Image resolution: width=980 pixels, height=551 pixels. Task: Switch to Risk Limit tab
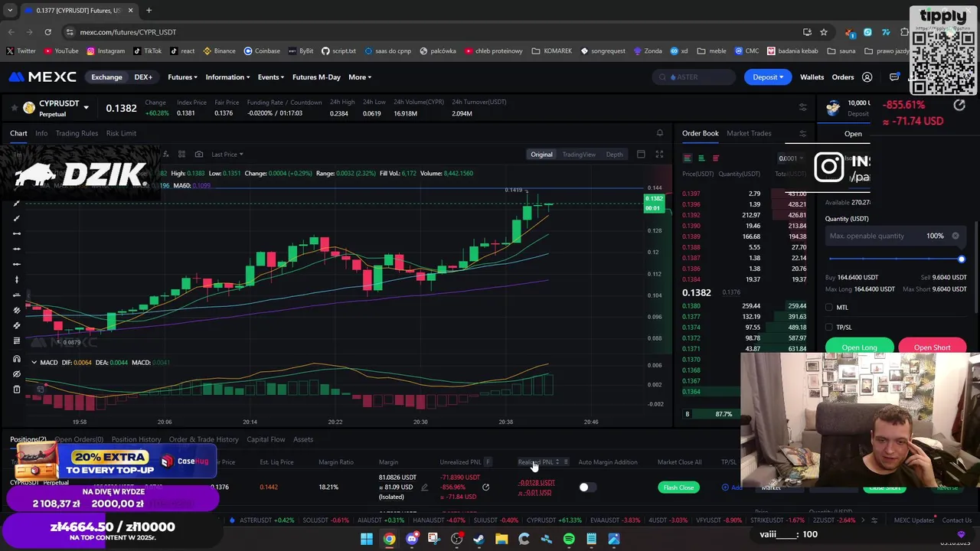pos(121,133)
